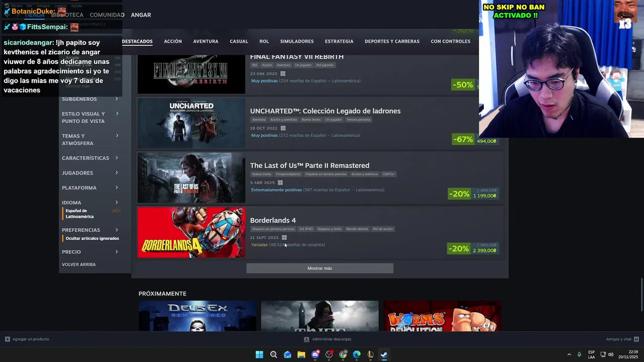Click the Deus Ex Remastered upcoming thumbnail

(197, 316)
